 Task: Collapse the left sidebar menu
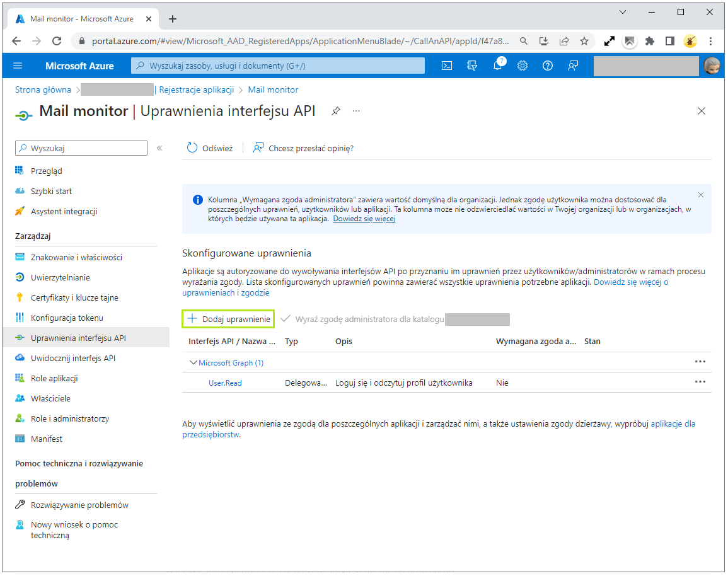click(x=159, y=148)
